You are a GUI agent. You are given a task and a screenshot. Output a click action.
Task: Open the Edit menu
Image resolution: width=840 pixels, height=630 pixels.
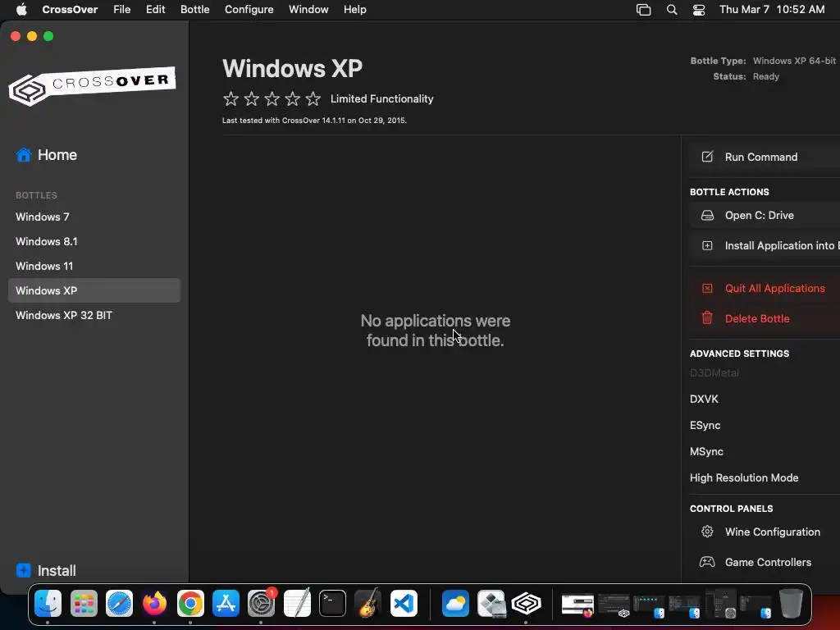[x=155, y=9]
